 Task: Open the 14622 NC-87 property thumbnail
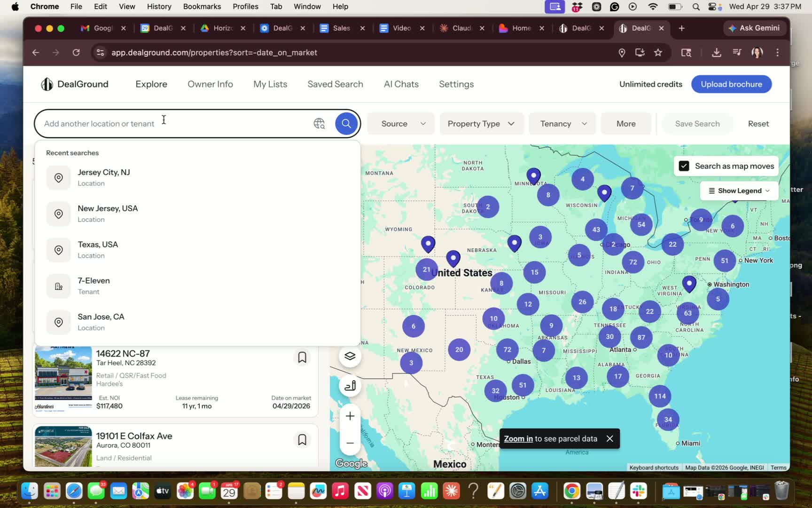click(x=63, y=380)
